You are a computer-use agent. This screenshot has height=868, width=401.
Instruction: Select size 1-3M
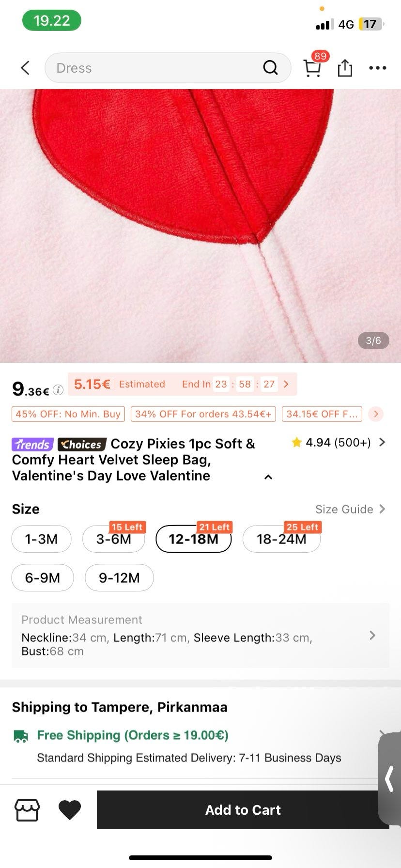coord(41,539)
